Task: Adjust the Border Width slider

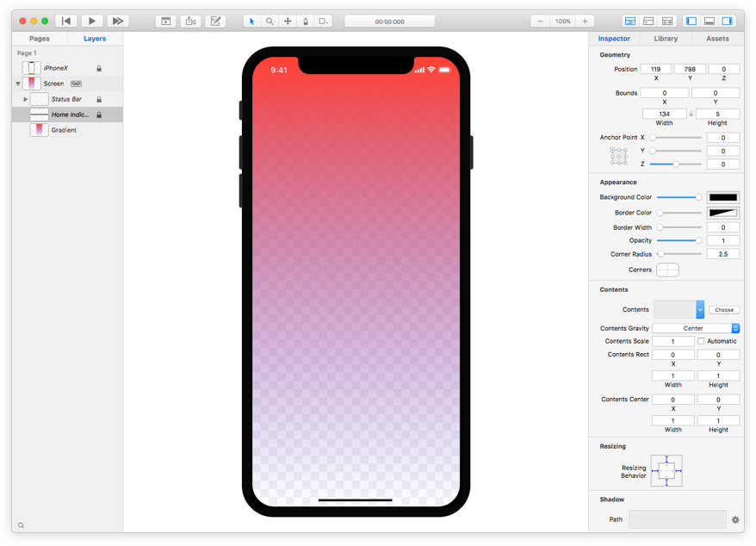Action: tap(679, 227)
